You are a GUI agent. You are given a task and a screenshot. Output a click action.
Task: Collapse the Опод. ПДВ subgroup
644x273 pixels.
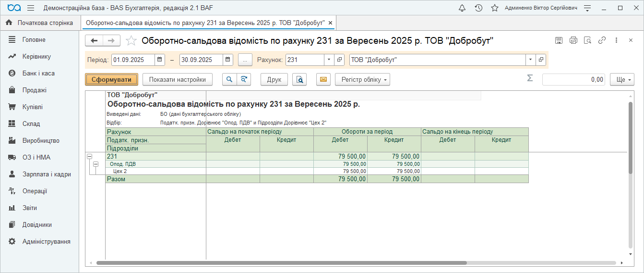click(95, 164)
